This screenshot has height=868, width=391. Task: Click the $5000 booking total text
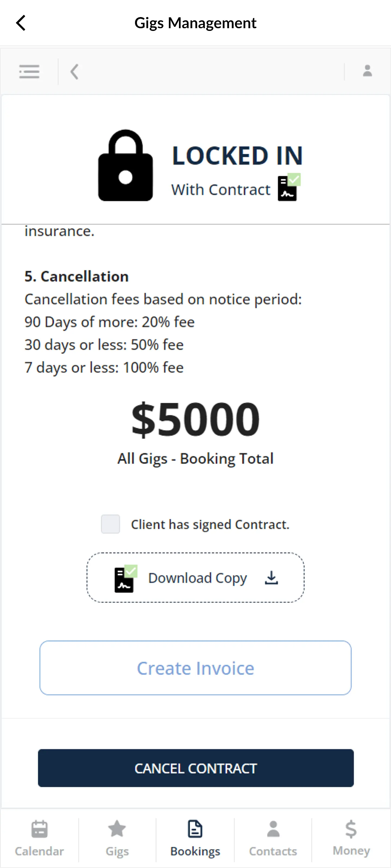point(195,419)
